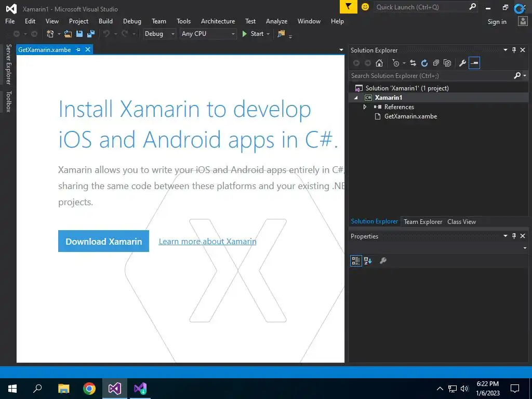Open the Toolbox side tab
The height and width of the screenshot is (399, 532).
click(x=8, y=101)
